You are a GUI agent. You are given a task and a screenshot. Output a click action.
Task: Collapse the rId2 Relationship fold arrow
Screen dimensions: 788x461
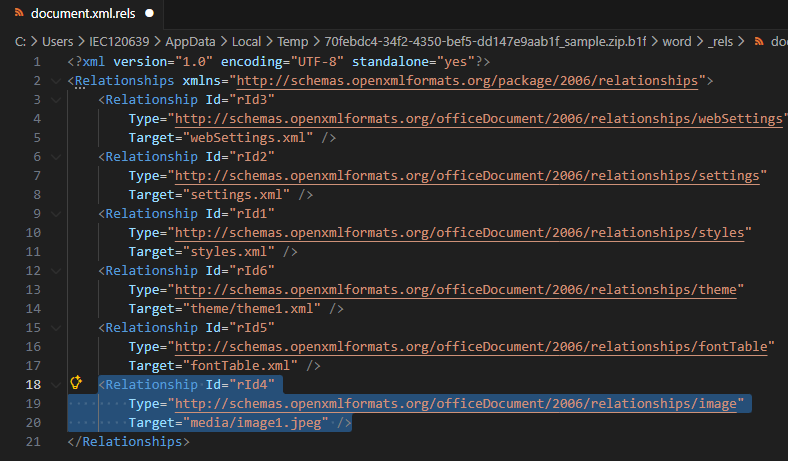point(56,157)
